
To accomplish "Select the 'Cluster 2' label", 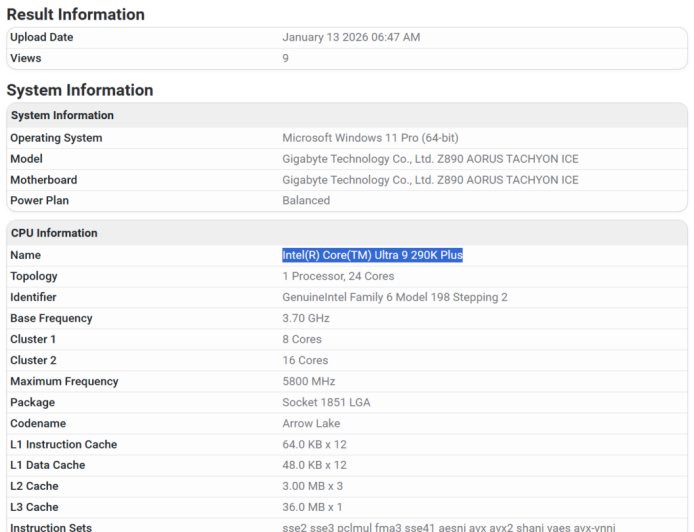I will pyautogui.click(x=33, y=360).
